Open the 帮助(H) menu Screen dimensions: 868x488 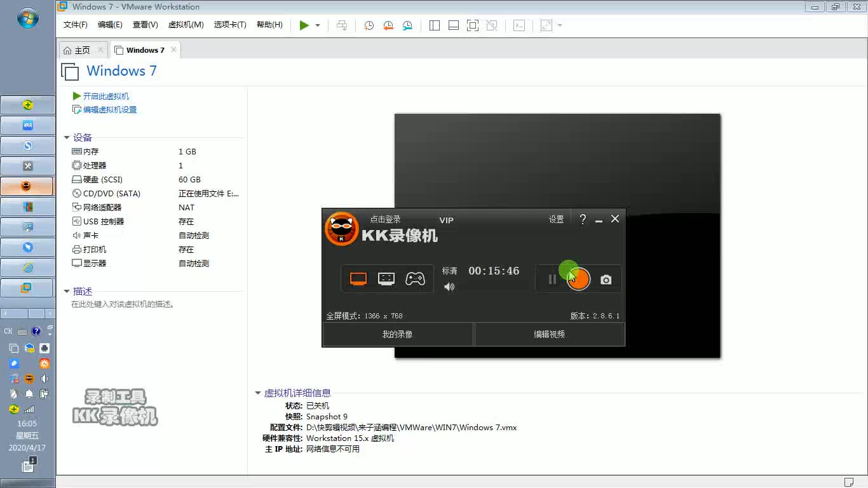(269, 25)
